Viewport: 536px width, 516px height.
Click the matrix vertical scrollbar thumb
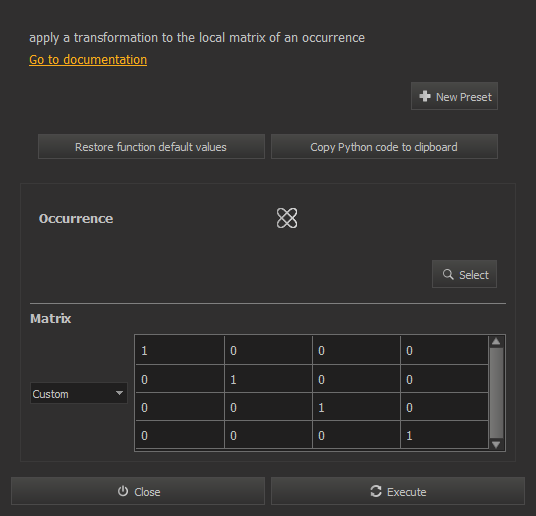point(496,393)
